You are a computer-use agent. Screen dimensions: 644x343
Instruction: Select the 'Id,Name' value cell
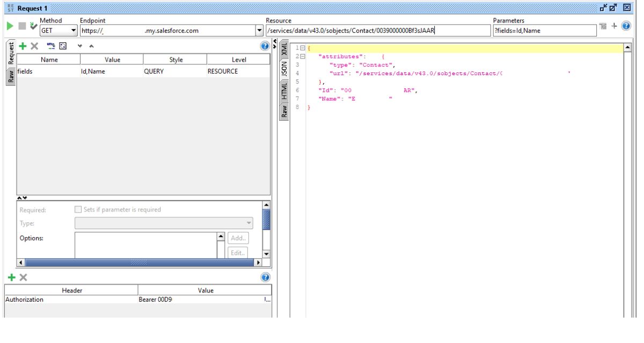coord(112,71)
